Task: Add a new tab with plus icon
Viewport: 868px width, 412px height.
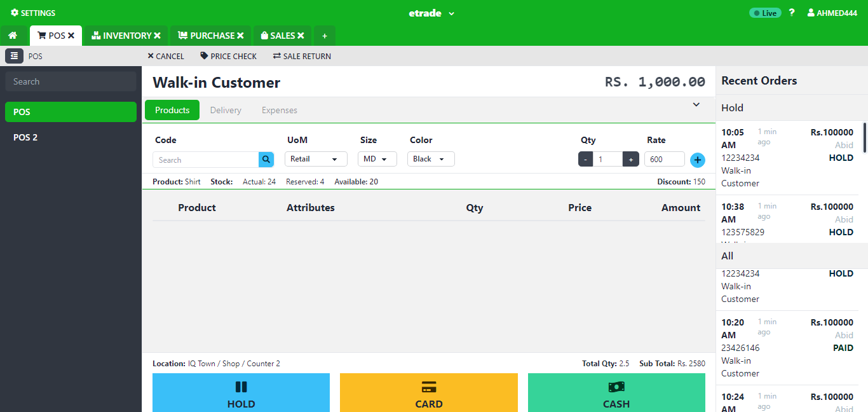Action: [324, 36]
